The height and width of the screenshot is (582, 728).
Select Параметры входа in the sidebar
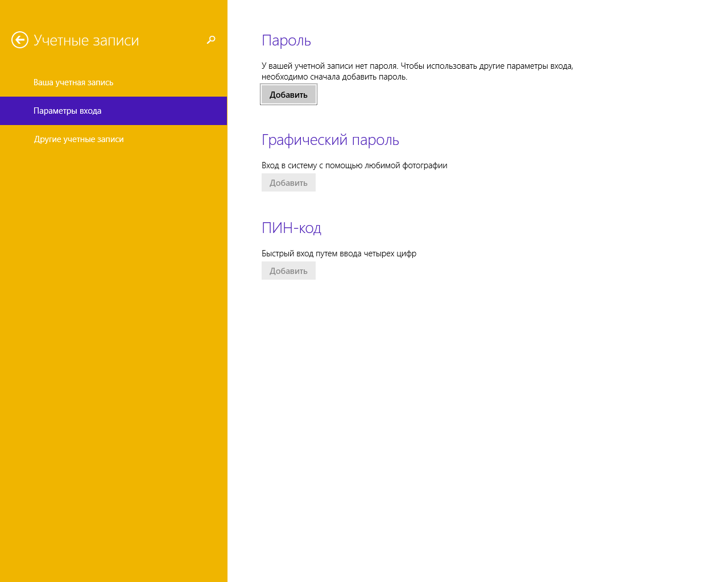(x=113, y=111)
